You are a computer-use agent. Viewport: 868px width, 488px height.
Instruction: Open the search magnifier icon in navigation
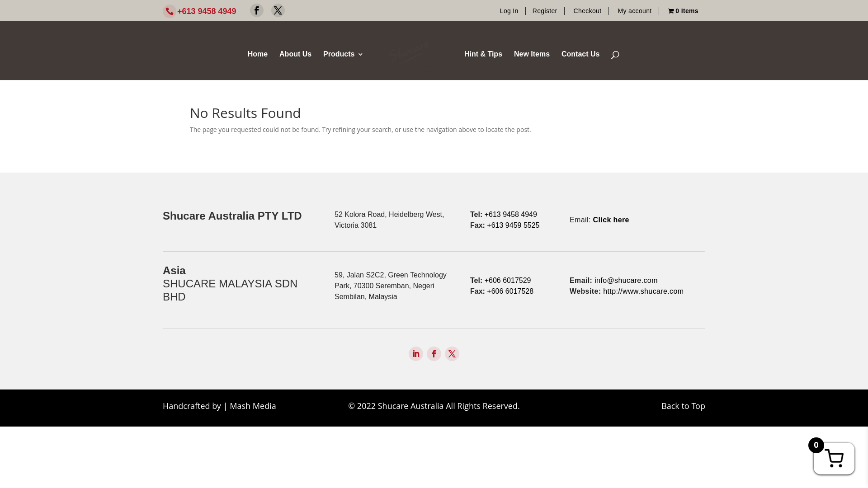[615, 55]
